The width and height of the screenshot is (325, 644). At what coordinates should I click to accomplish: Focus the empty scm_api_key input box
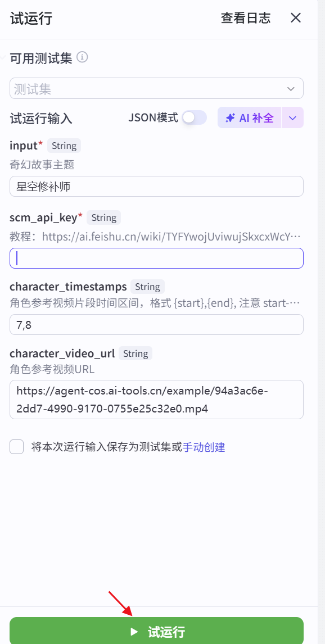[156, 258]
